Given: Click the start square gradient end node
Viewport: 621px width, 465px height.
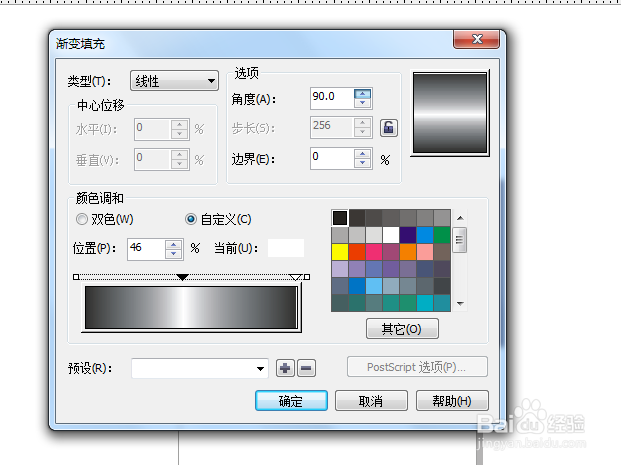Looking at the screenshot, I should point(76,277).
